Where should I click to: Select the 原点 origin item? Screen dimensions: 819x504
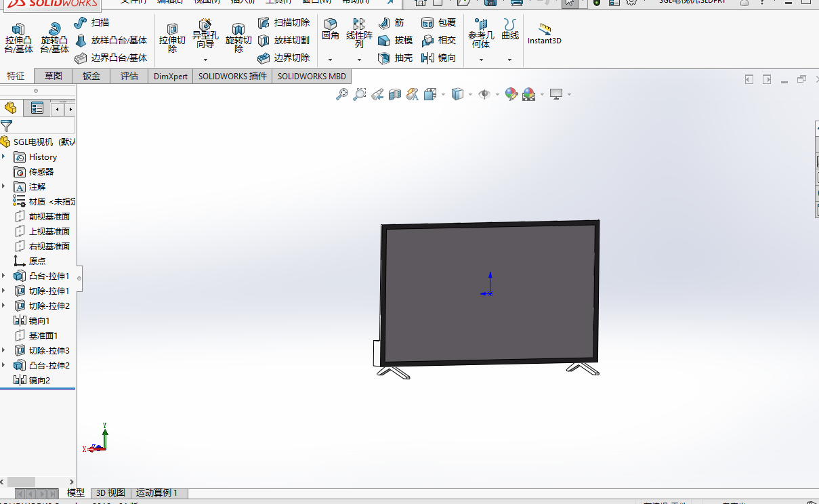(30, 261)
